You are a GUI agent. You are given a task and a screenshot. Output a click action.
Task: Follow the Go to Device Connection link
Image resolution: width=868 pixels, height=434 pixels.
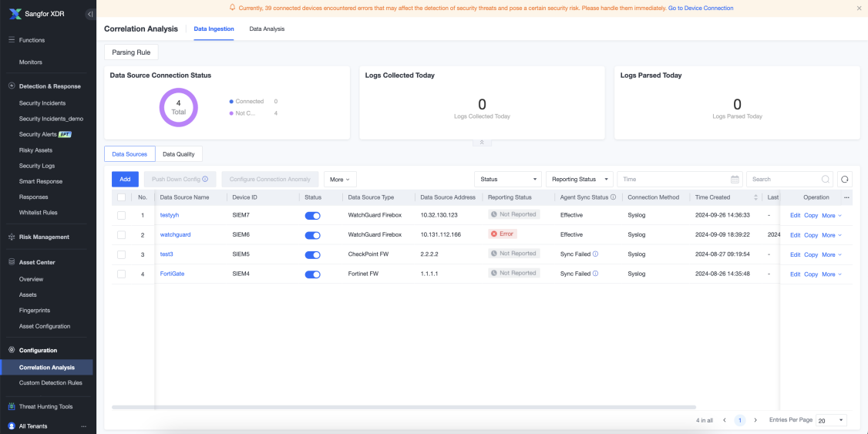pyautogui.click(x=701, y=8)
